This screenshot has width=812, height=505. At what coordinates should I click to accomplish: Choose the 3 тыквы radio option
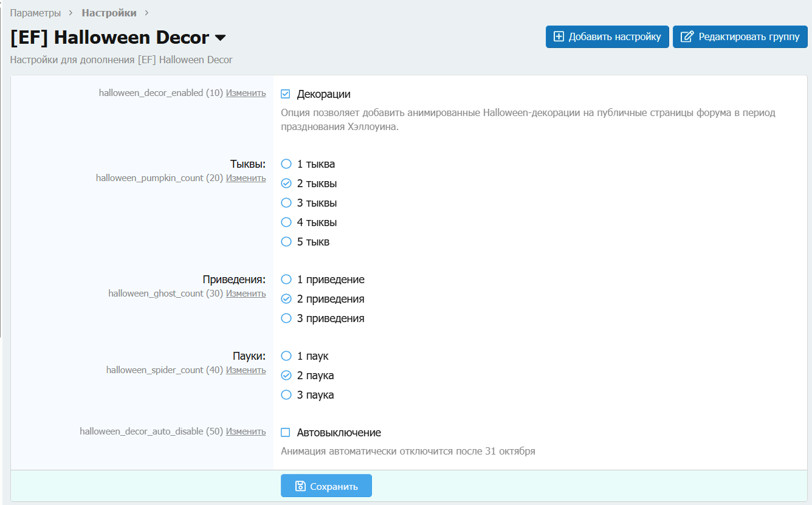click(286, 203)
